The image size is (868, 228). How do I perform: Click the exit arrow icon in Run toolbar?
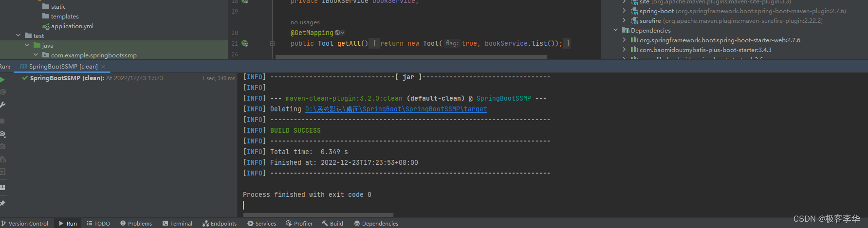(2, 172)
